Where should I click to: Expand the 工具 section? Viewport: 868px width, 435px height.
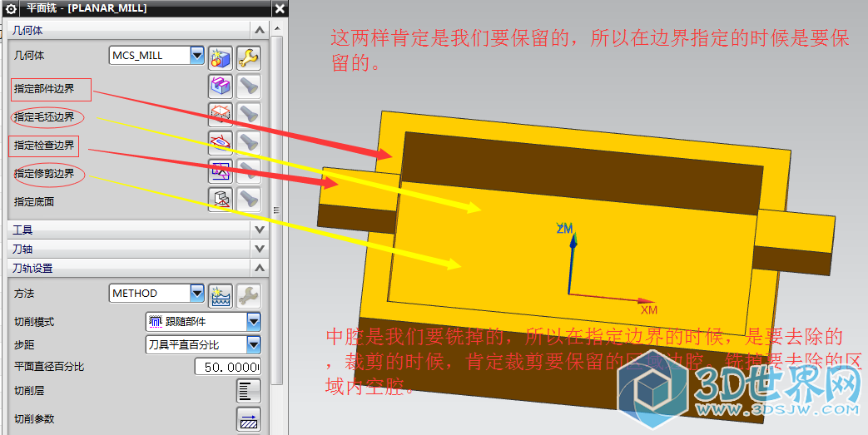pos(259,229)
